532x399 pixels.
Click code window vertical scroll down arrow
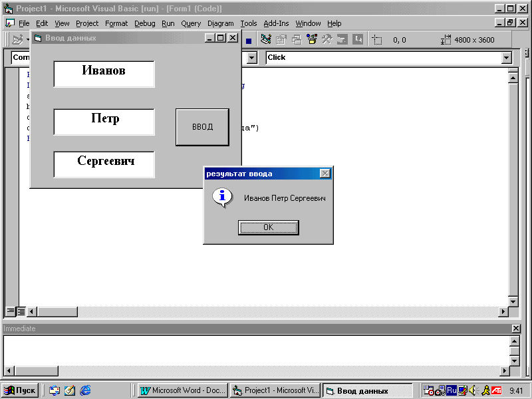[x=513, y=301]
